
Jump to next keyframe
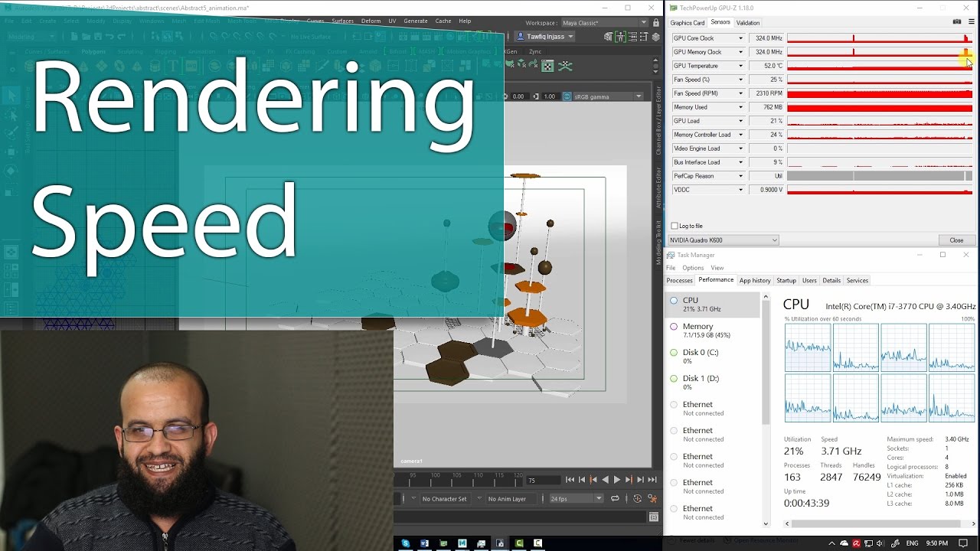click(629, 480)
